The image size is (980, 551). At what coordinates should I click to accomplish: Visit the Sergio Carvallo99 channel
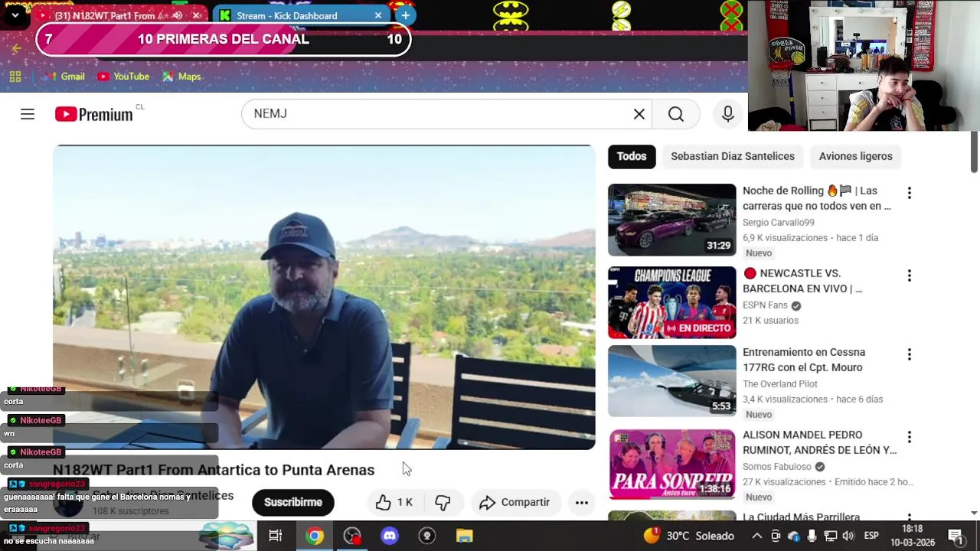(x=778, y=223)
